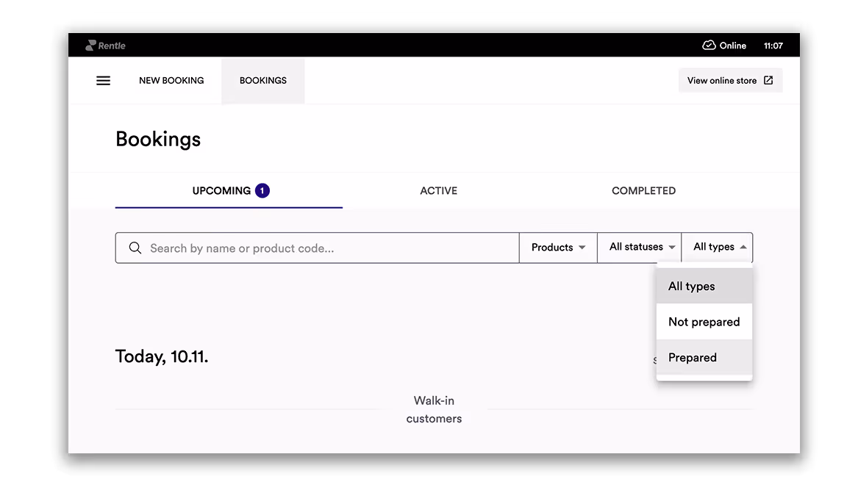Click the external link icon on View online store

click(769, 80)
